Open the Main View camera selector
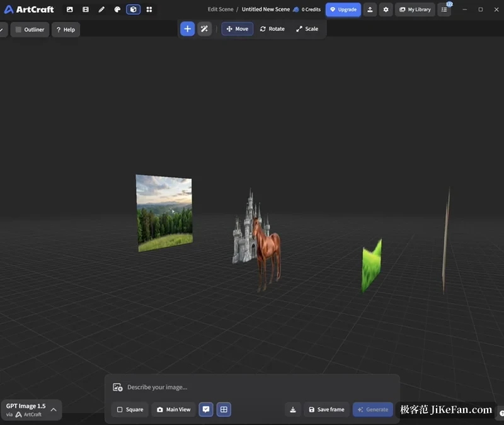The height and width of the screenshot is (425, 504). (174, 410)
